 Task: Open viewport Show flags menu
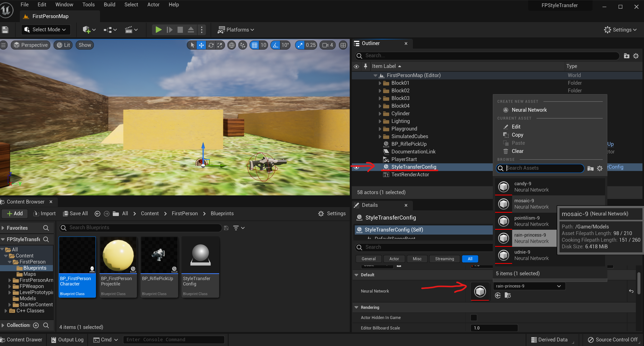(85, 45)
